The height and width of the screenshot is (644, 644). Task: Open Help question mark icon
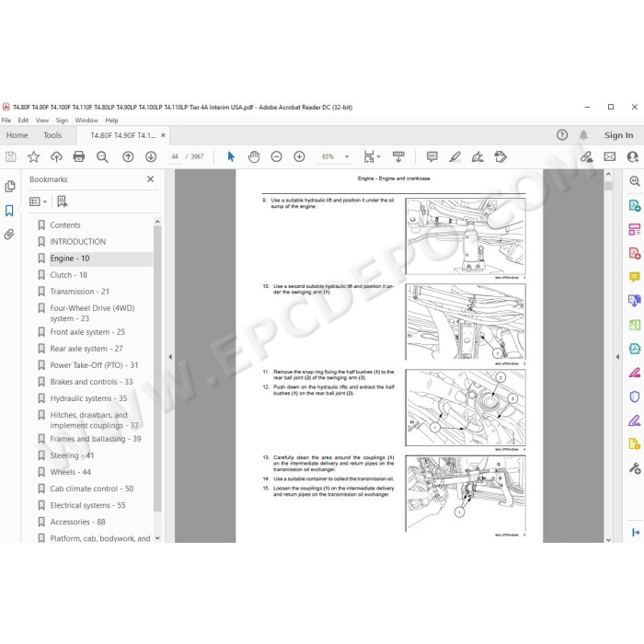[x=562, y=135]
